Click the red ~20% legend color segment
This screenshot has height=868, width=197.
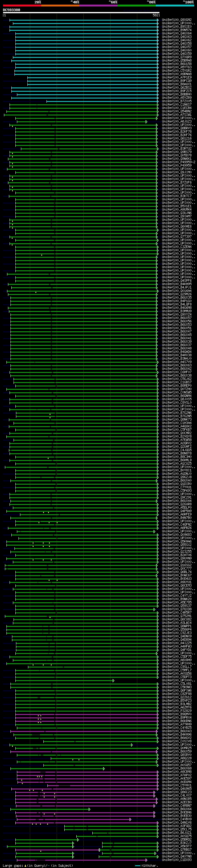point(22,6)
